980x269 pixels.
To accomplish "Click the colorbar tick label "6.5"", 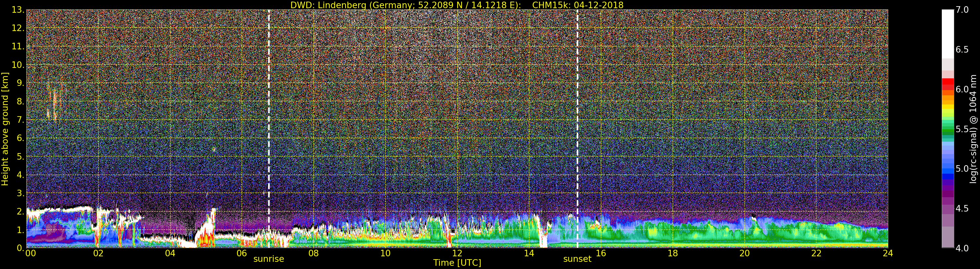I will point(962,50).
